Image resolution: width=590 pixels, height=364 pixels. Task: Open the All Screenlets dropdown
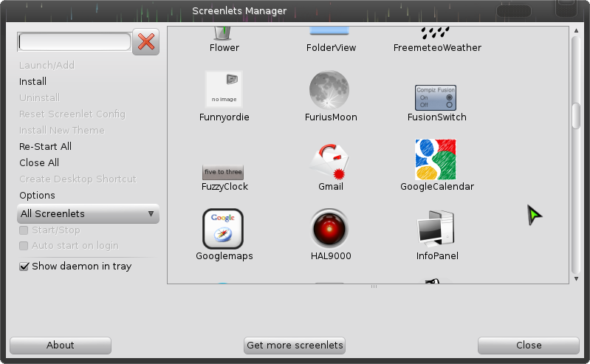click(x=88, y=214)
